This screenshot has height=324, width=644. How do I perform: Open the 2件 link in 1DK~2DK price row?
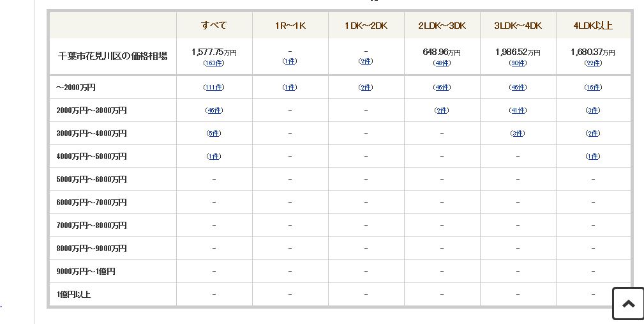pyautogui.click(x=366, y=61)
